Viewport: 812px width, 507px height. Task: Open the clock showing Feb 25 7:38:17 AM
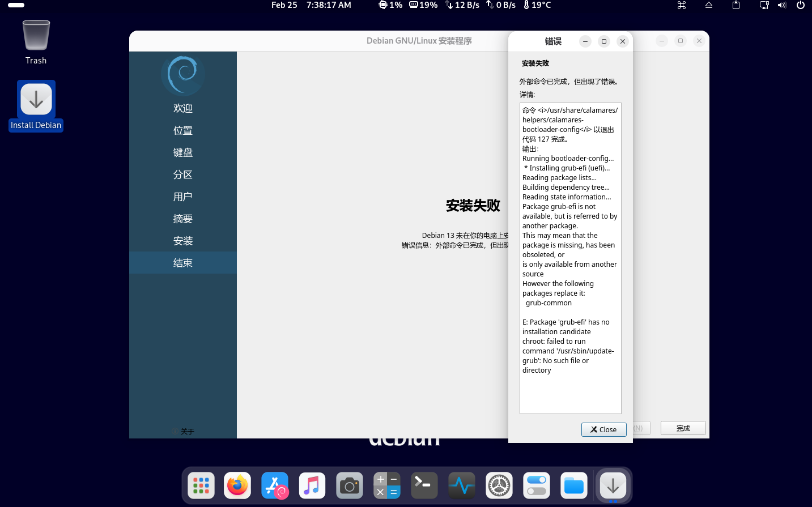pyautogui.click(x=311, y=5)
